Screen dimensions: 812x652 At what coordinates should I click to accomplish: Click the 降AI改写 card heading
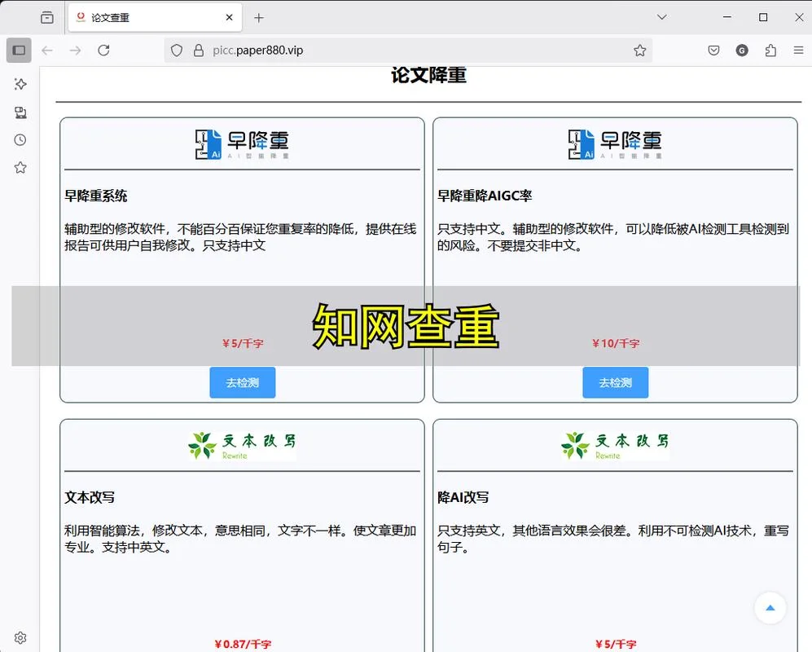coord(463,497)
